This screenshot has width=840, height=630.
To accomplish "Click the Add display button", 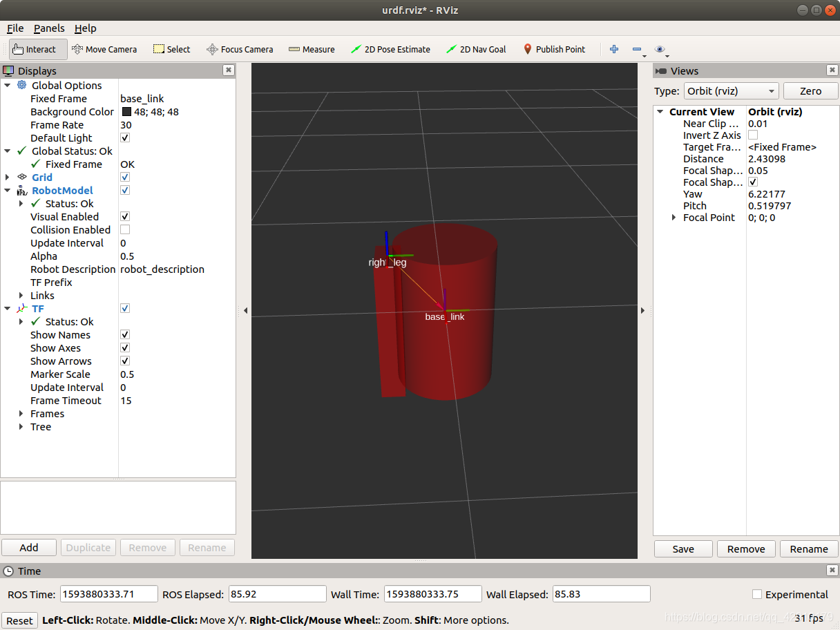I will pyautogui.click(x=29, y=547).
